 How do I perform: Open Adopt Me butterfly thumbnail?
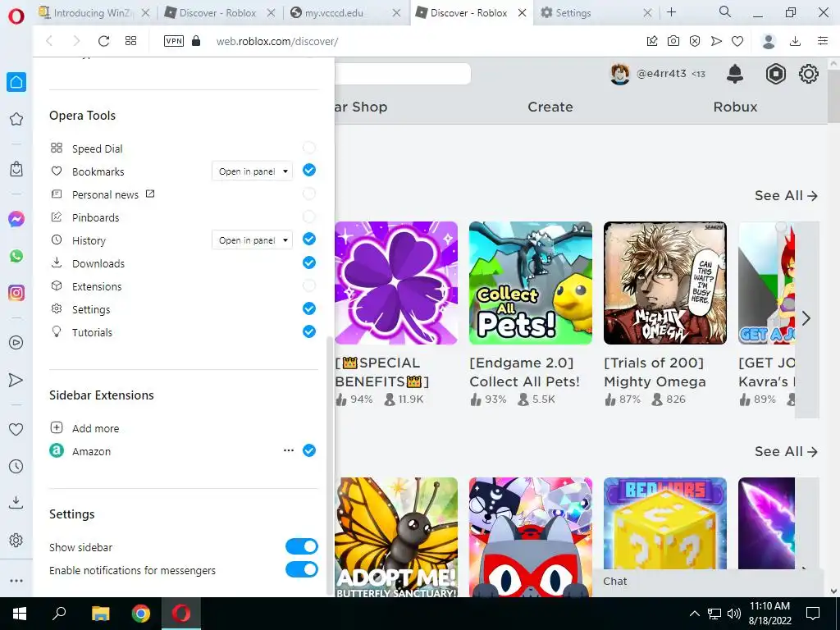point(396,537)
